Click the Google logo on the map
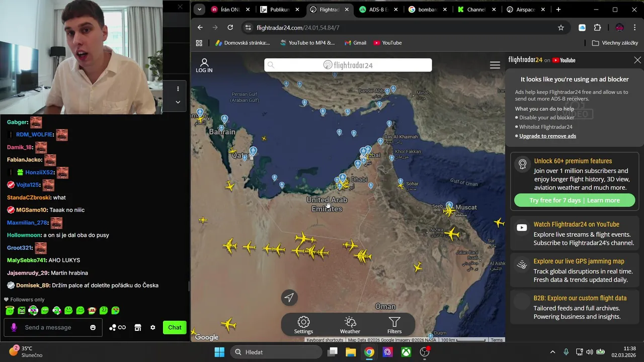This screenshot has width=644, height=362. 207,337
